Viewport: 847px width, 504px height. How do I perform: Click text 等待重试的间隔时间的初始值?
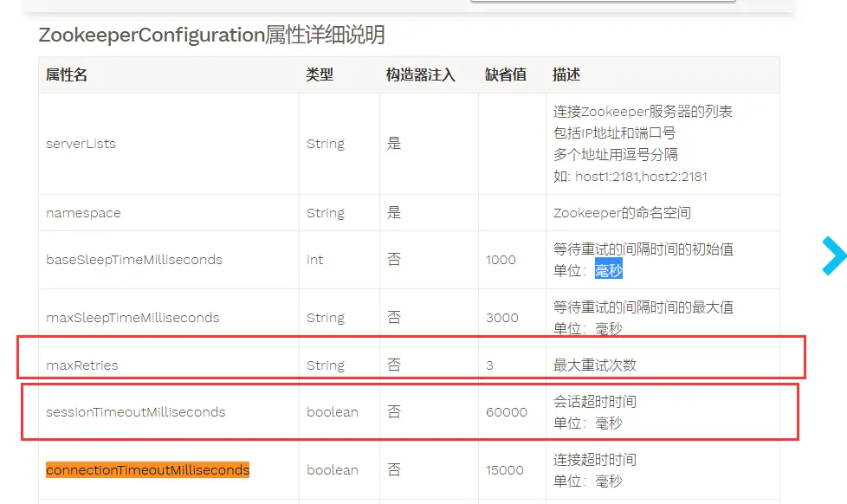click(x=643, y=249)
